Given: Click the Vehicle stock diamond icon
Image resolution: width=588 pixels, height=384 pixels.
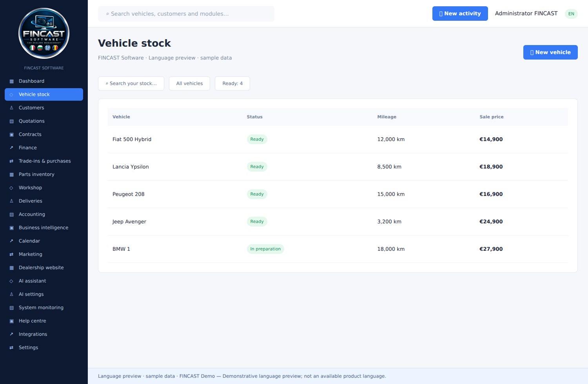Looking at the screenshot, I should [11, 94].
